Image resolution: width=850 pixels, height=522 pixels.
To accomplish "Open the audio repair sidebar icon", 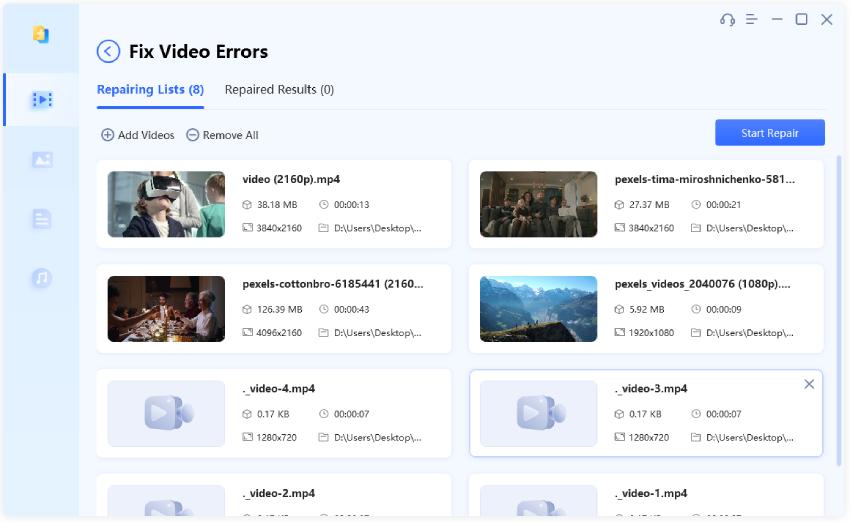I will (x=40, y=278).
